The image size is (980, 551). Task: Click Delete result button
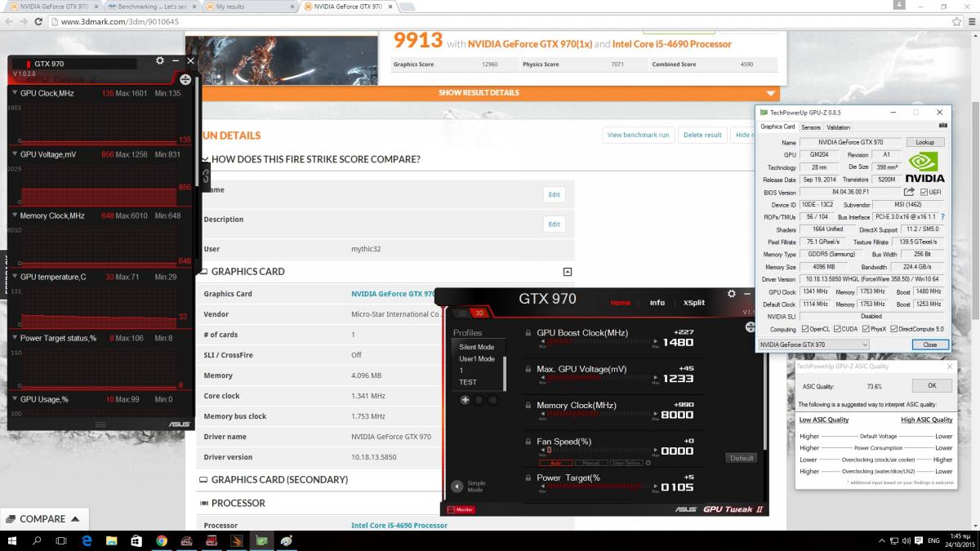click(702, 135)
